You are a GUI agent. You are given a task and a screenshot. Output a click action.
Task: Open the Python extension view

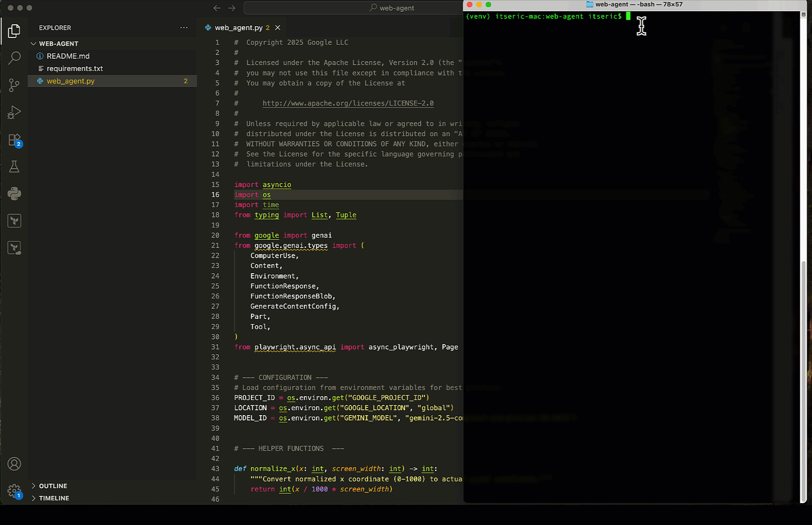pyautogui.click(x=14, y=194)
